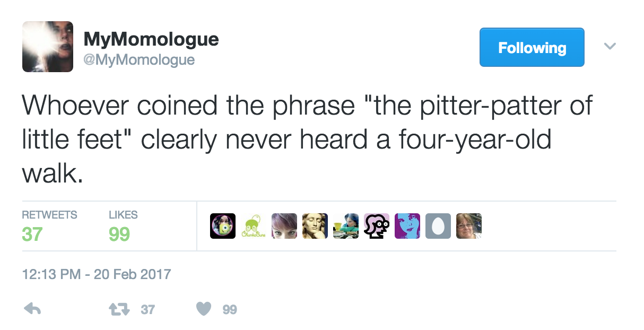
Task: Open the purple and blue pop-art avatar
Action: coord(407,226)
